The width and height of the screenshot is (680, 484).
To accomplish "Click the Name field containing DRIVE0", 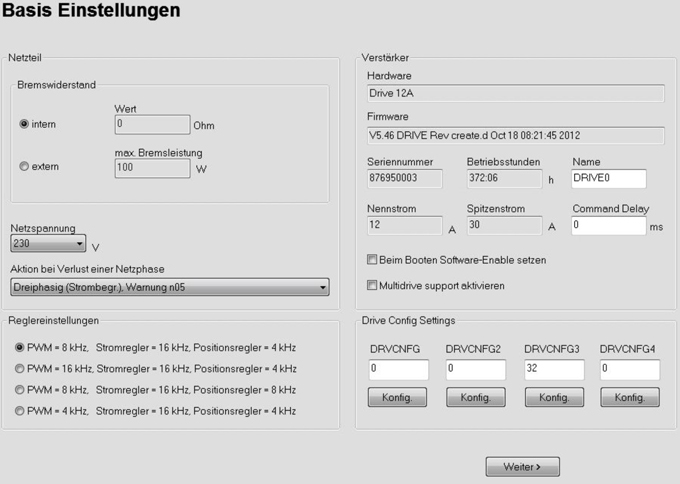I will coord(608,179).
